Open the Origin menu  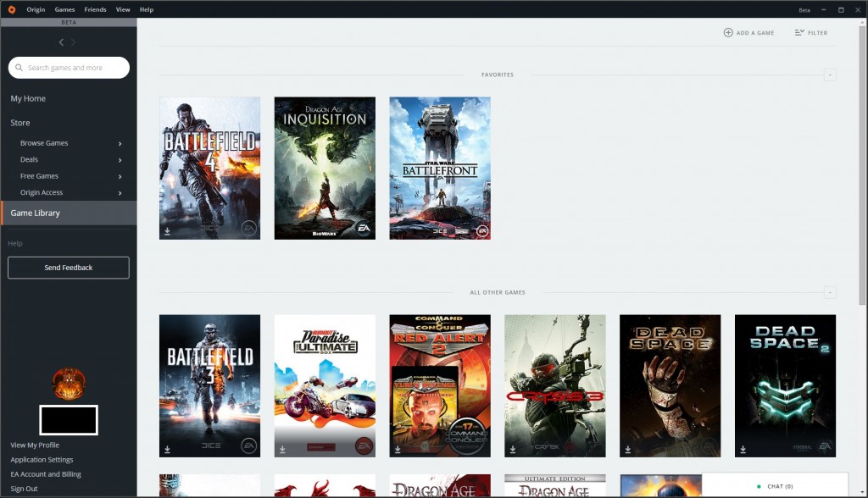36,9
